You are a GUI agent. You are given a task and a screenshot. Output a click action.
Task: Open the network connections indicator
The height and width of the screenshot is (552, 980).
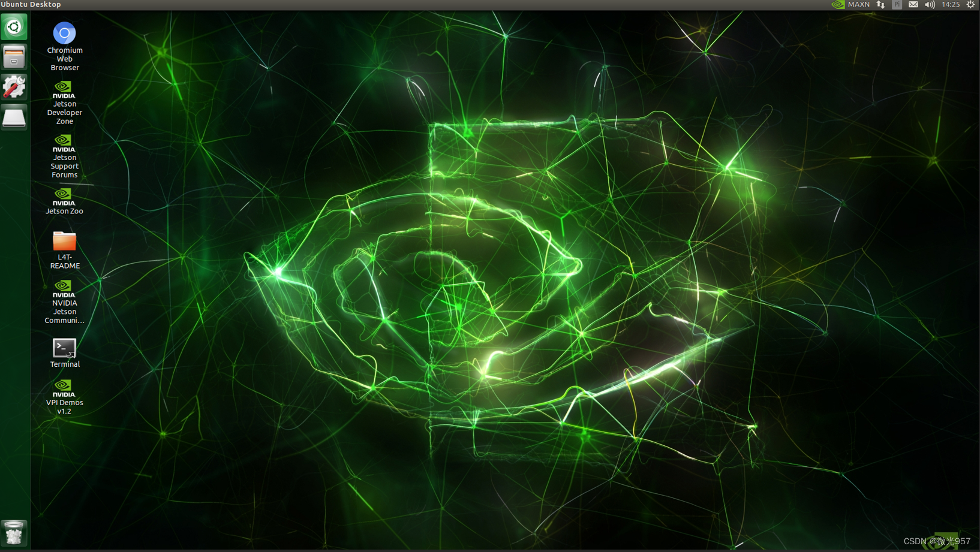click(x=880, y=5)
